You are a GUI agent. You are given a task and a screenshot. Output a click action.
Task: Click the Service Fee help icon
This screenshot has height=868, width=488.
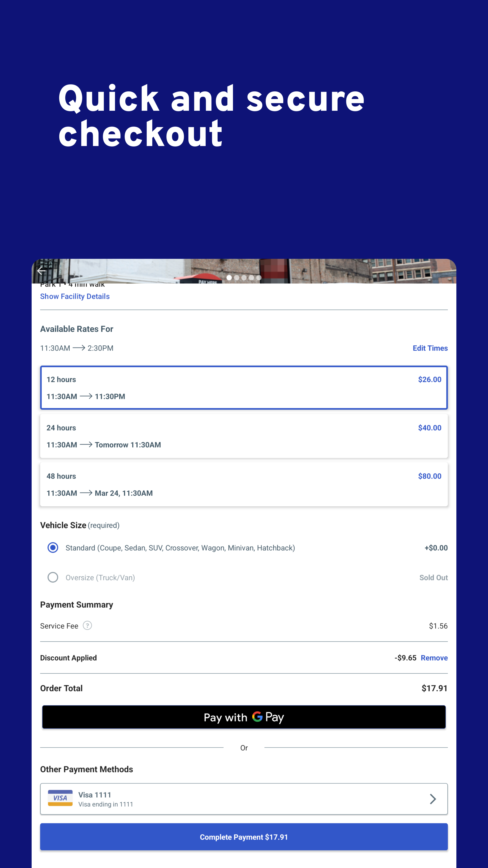(87, 625)
